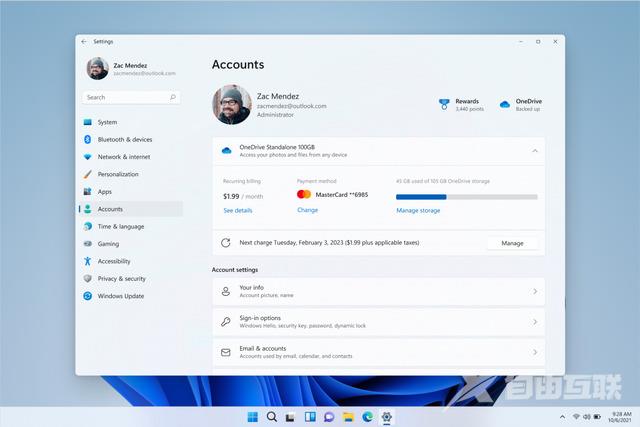
Task: Click the Network wifi icon in sidebar
Action: 87,157
